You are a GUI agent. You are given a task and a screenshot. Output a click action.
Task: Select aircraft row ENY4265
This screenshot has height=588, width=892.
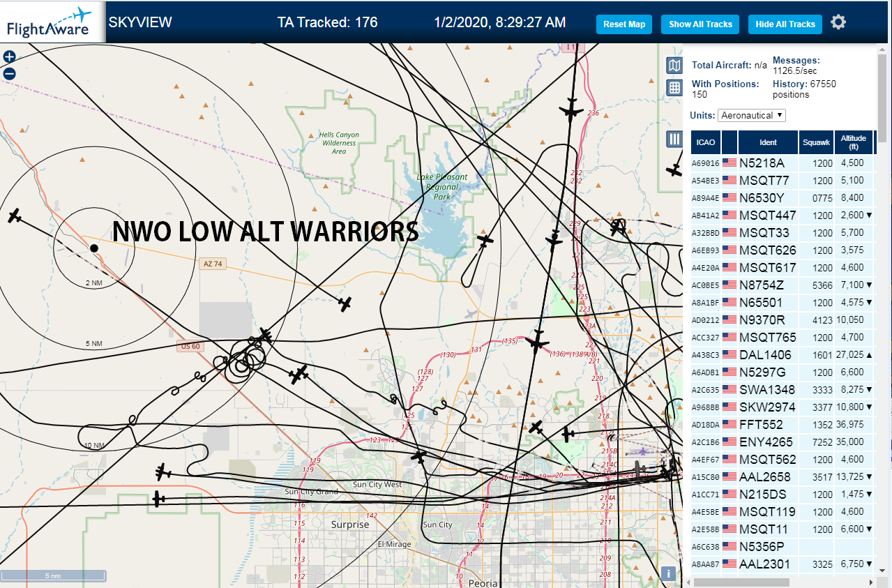click(782, 442)
